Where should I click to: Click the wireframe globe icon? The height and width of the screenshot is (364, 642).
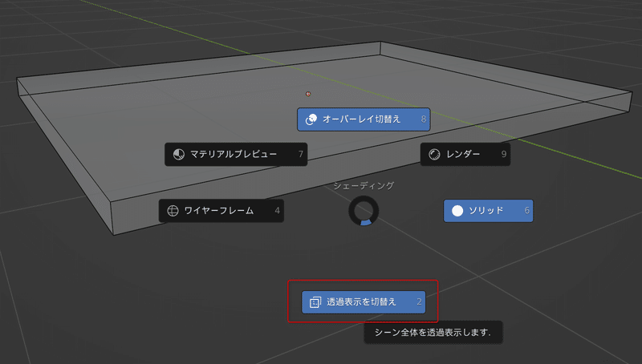(173, 211)
